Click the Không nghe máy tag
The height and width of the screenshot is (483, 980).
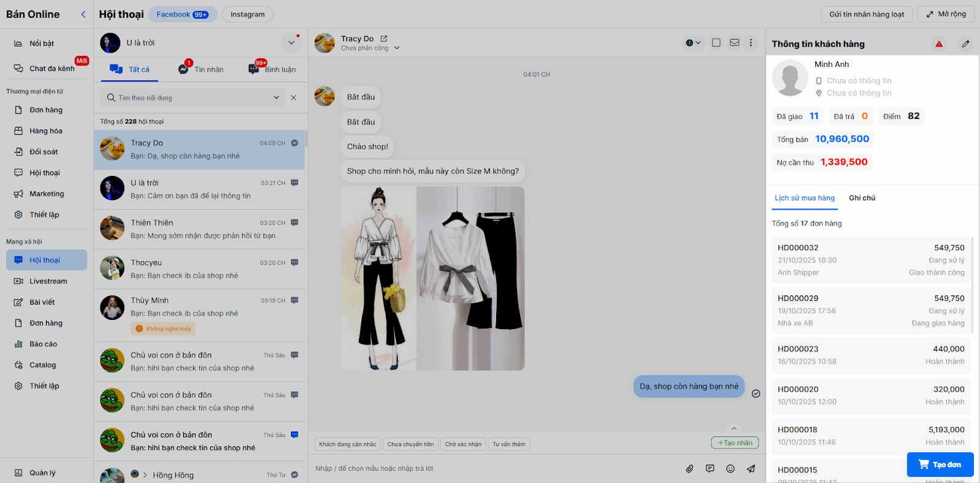163,329
